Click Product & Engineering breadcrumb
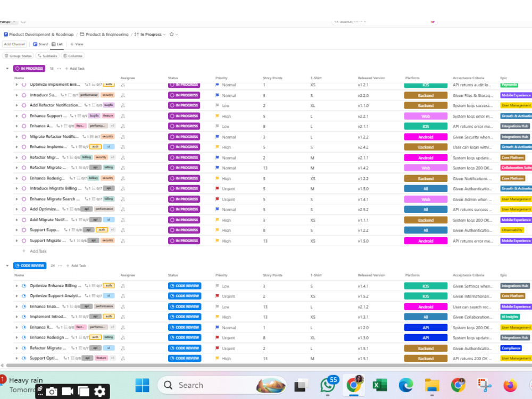The width and height of the screenshot is (532, 399). [x=104, y=34]
